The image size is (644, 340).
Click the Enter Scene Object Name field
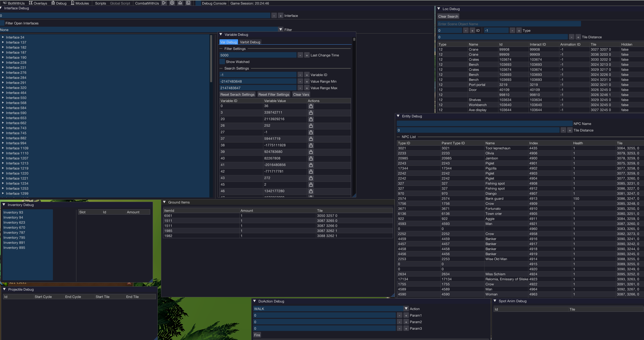(509, 24)
